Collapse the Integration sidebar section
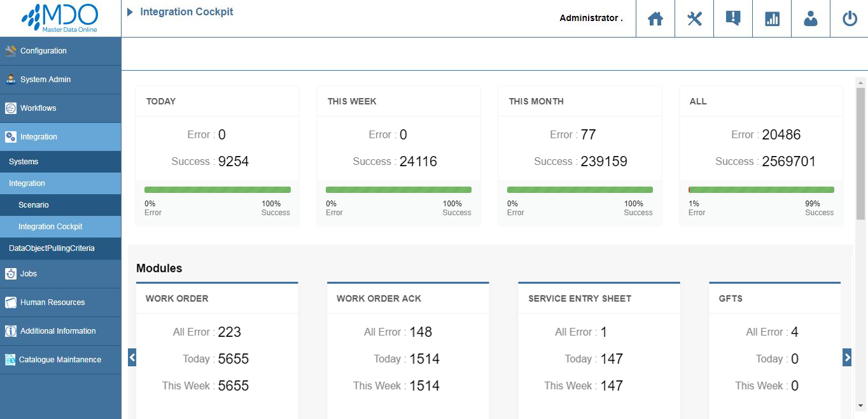The height and width of the screenshot is (419, 868). [x=60, y=137]
